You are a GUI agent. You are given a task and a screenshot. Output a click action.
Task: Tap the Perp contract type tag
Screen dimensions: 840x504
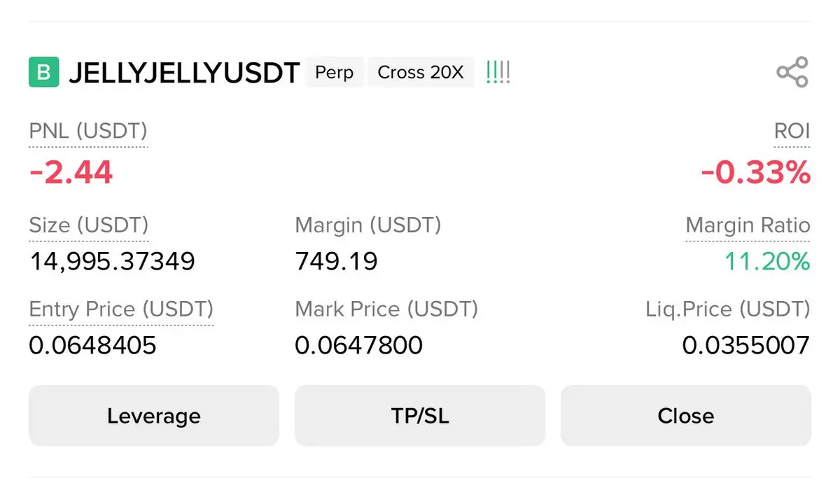point(334,72)
